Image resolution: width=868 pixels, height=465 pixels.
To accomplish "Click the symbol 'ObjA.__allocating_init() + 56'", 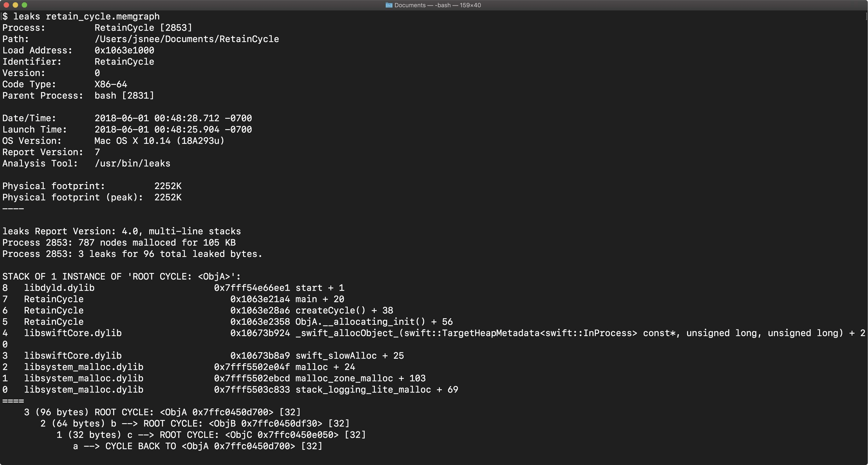I will 374,322.
